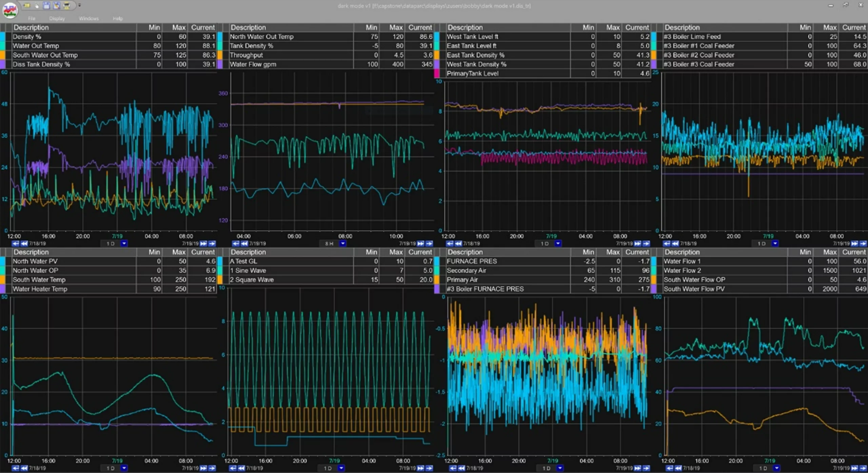This screenshot has height=473, width=868.
Task: Open time span dropdown in Density % trend
Action: [x=124, y=243]
